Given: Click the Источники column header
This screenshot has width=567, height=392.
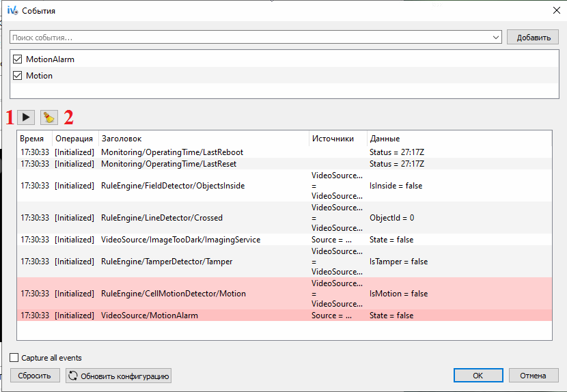Looking at the screenshot, I should 338,139.
